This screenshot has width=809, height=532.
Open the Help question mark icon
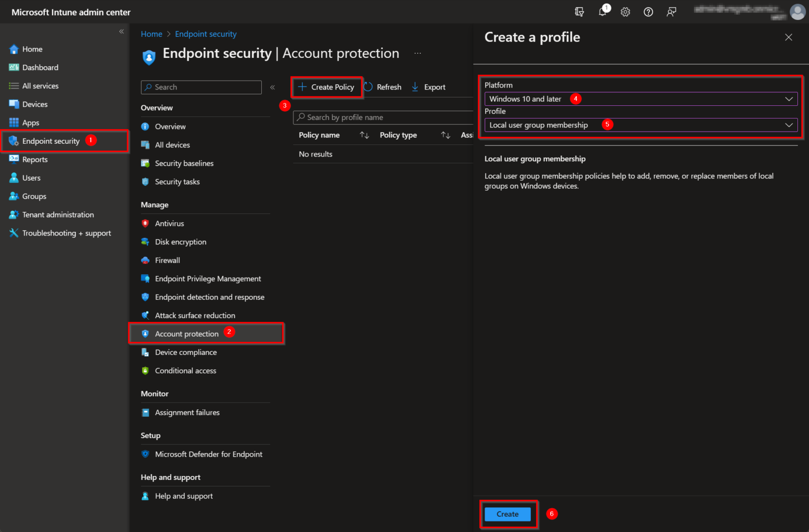pos(648,12)
